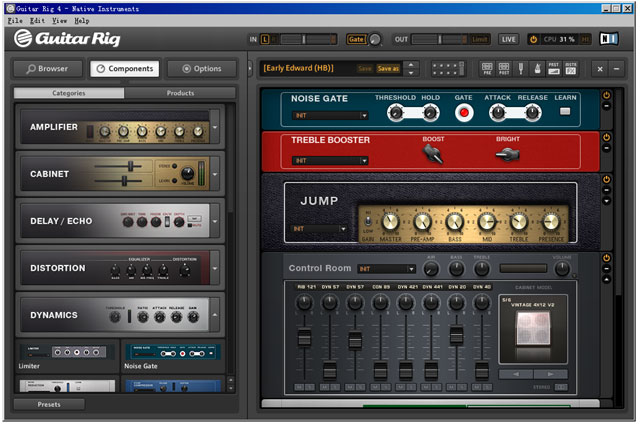This screenshot has height=424, width=640.
Task: Switch to the Options tab
Action: tap(202, 69)
